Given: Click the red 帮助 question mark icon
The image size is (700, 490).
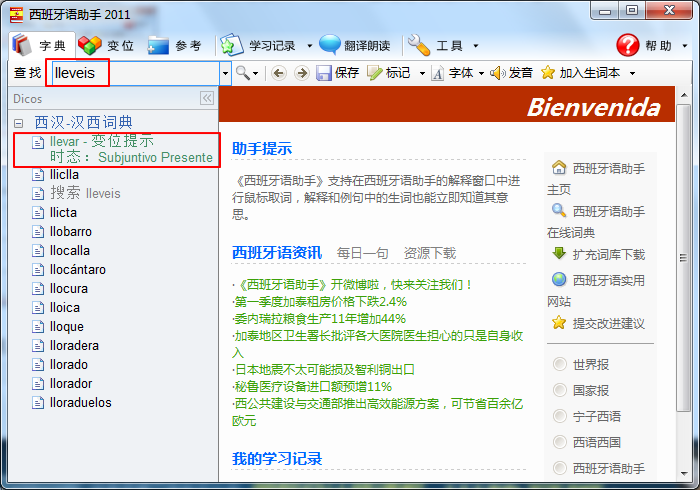Looking at the screenshot, I should tap(628, 46).
